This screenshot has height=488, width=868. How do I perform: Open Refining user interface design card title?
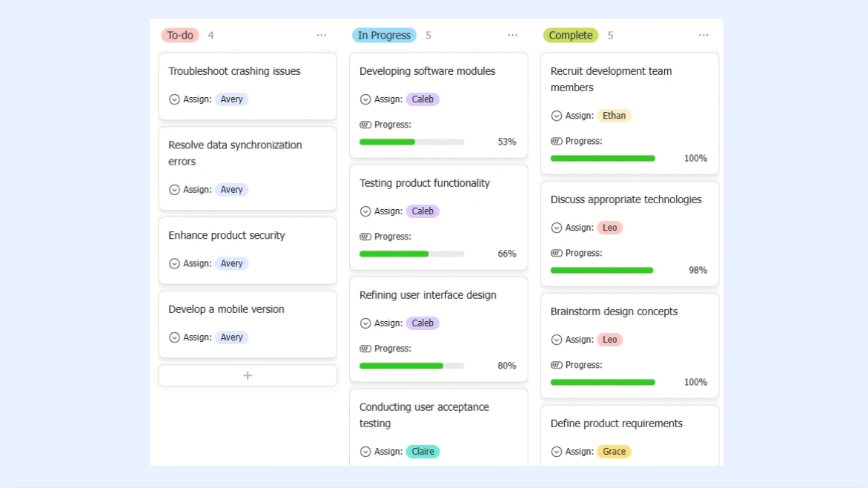[428, 295]
